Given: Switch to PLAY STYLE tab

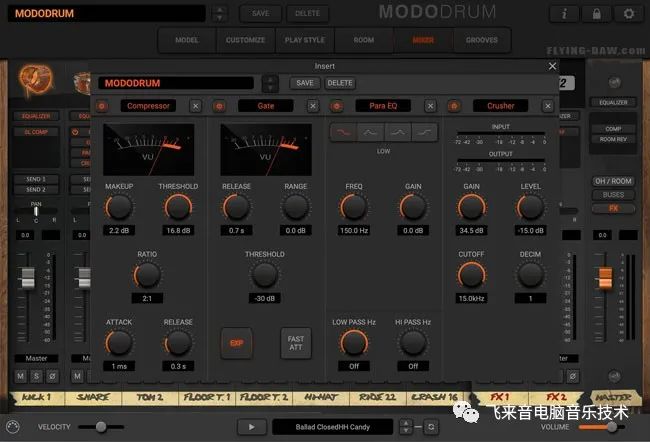Looking at the screenshot, I should [x=305, y=40].
